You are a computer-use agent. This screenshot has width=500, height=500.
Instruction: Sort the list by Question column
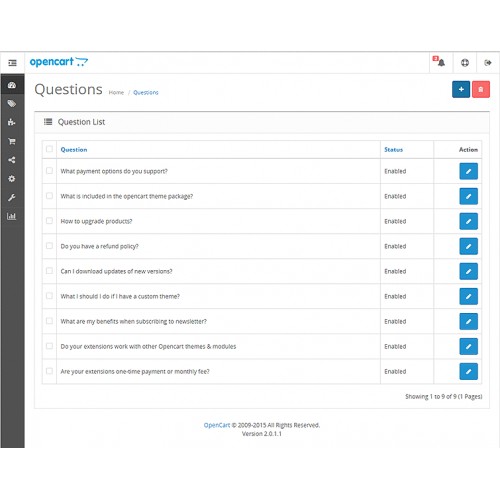74,150
